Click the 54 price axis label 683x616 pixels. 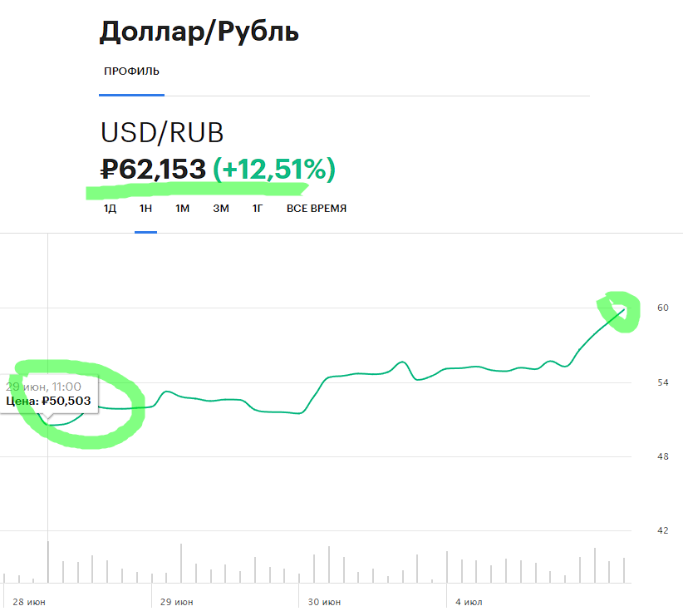point(639,382)
